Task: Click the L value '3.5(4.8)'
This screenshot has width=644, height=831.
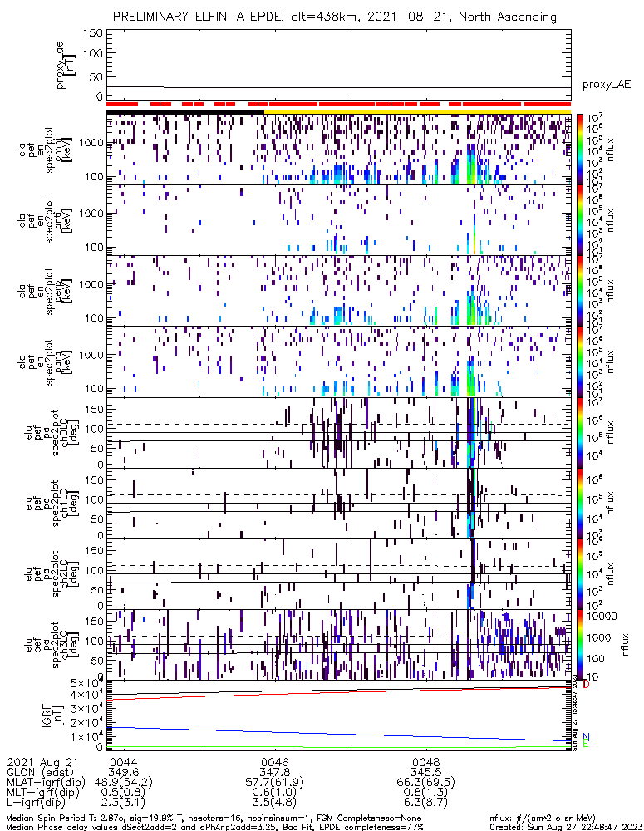Action: (x=274, y=803)
